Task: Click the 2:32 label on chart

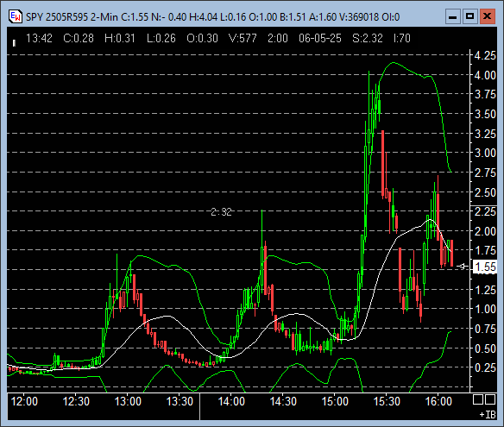Action: click(221, 211)
